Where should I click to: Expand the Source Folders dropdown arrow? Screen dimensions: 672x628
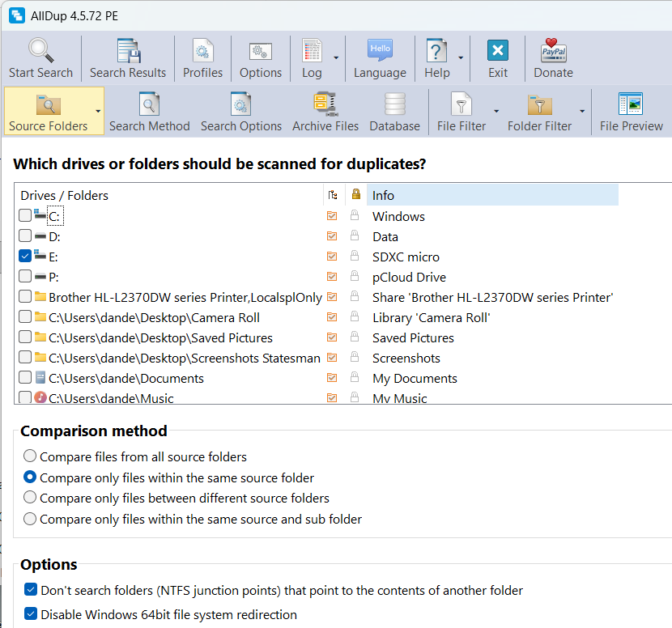click(x=98, y=112)
